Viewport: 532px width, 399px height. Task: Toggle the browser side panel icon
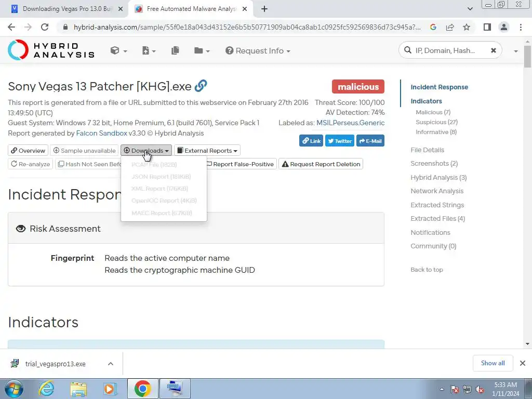pos(487,27)
